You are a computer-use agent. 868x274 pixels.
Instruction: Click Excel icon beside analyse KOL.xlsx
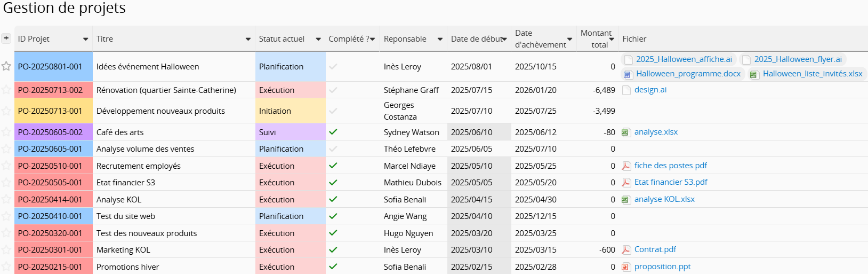coord(626,199)
